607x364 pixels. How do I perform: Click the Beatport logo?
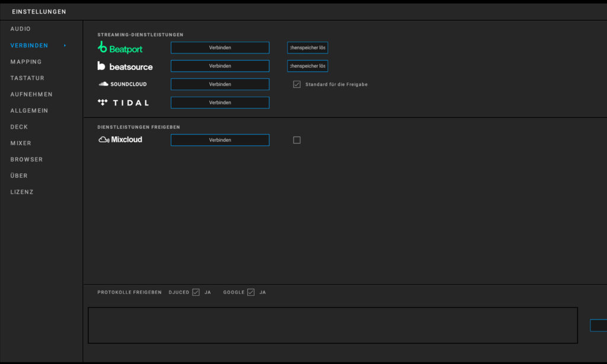pyautogui.click(x=120, y=47)
